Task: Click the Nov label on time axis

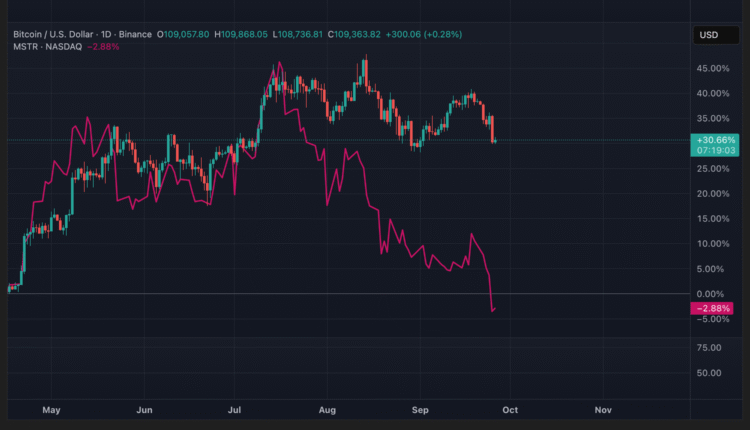Action: coord(602,410)
